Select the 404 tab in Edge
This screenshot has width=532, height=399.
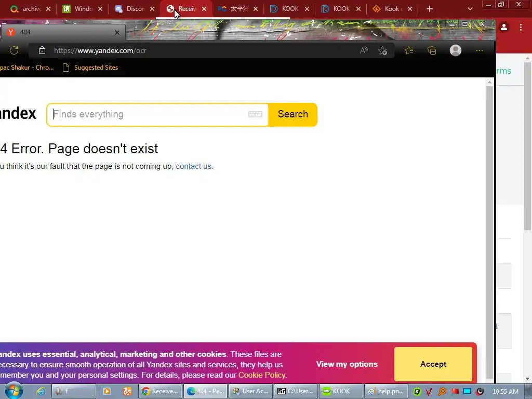coord(63,32)
